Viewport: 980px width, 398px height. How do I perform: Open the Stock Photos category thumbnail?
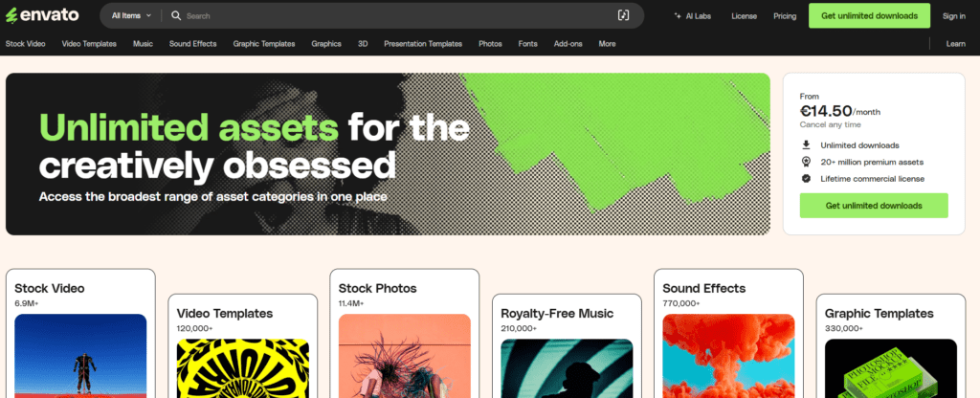(x=405, y=356)
